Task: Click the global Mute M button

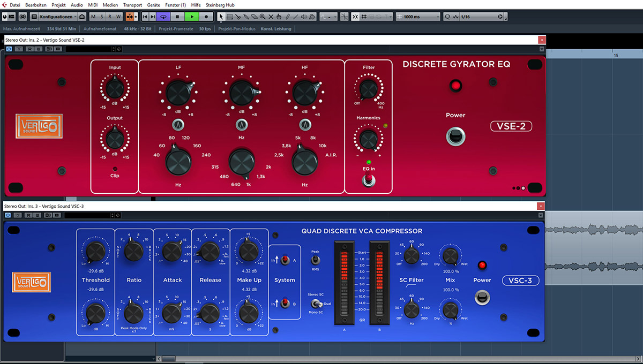Action: coord(94,17)
